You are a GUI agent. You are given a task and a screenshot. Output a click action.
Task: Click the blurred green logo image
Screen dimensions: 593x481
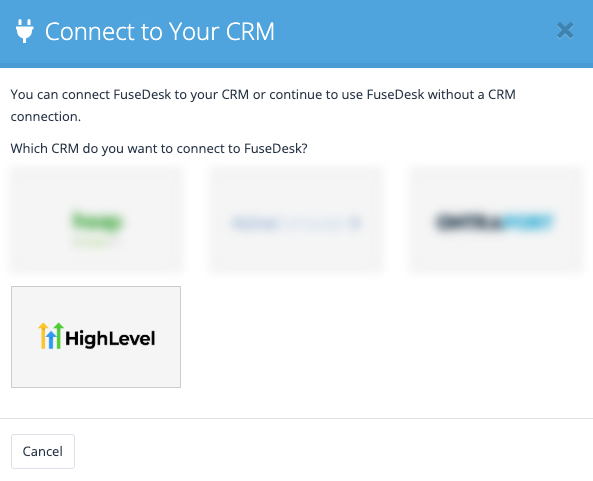[97, 227]
